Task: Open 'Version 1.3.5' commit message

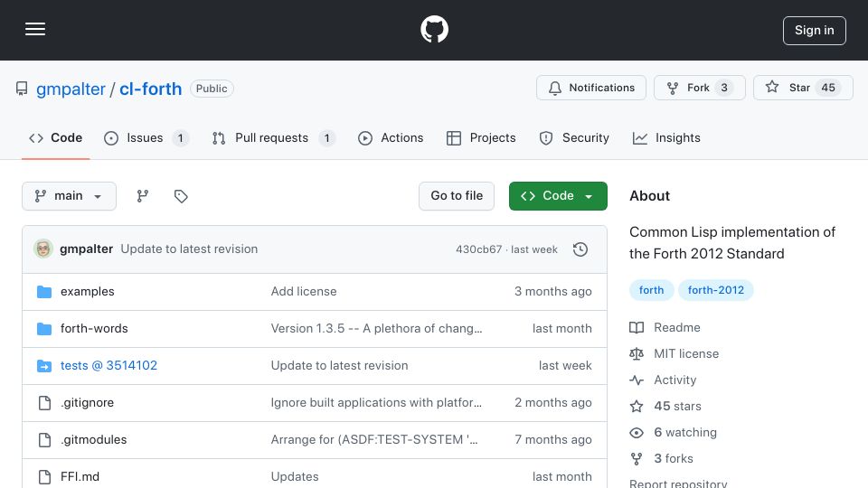Action: coord(376,329)
